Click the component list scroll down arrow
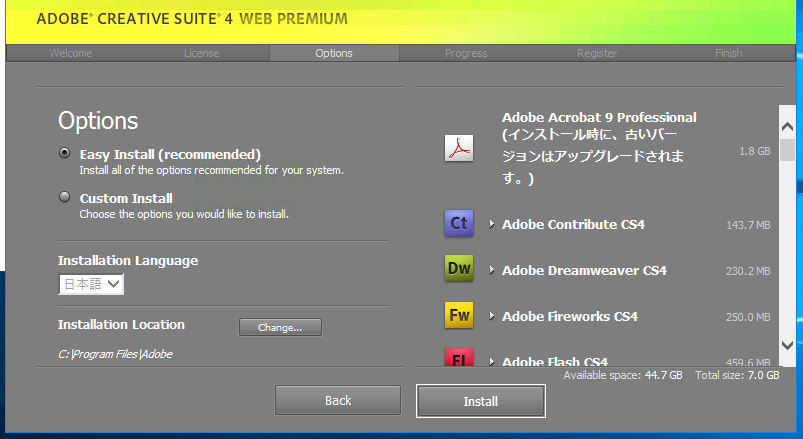 [x=787, y=345]
